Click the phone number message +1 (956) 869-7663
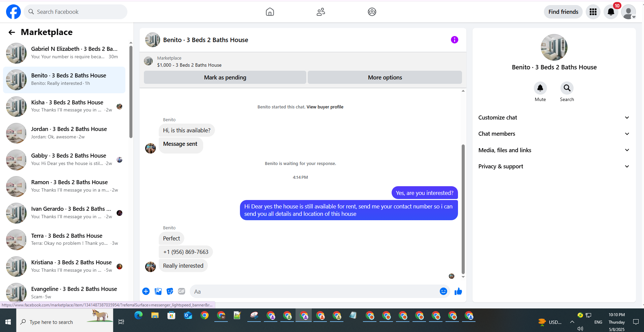This screenshot has width=644, height=332. point(186,252)
